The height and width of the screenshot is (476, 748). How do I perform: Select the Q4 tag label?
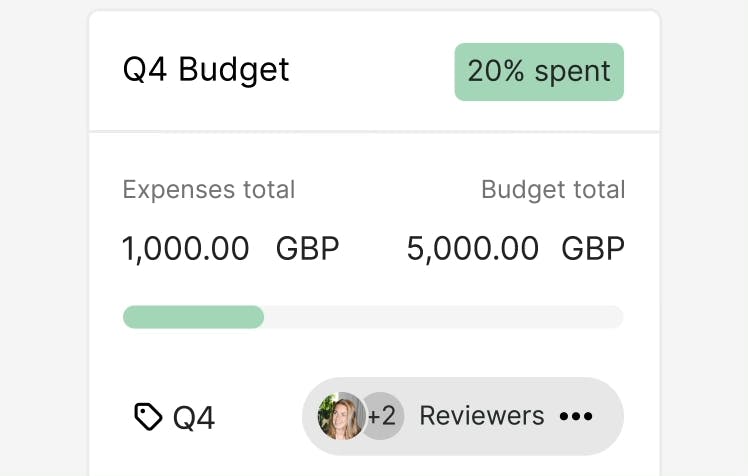(x=194, y=417)
